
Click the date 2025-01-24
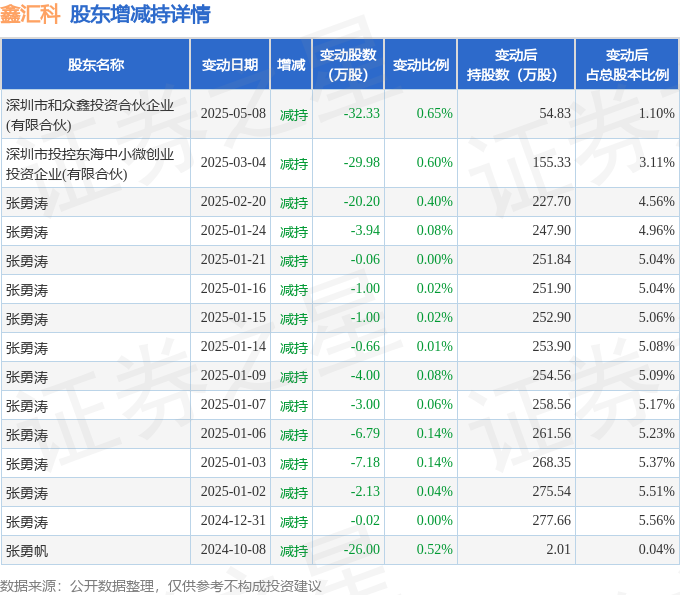(x=233, y=230)
